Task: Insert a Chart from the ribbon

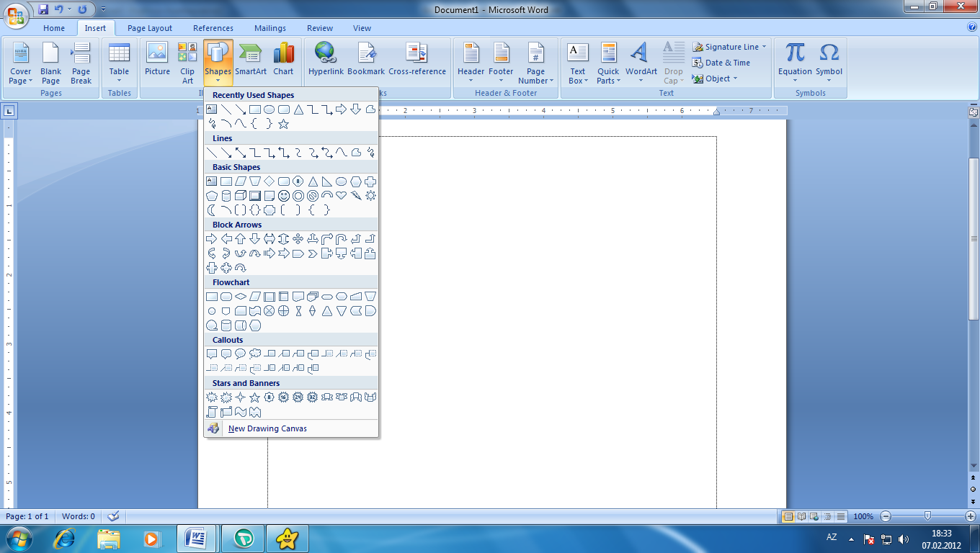Action: pos(283,60)
